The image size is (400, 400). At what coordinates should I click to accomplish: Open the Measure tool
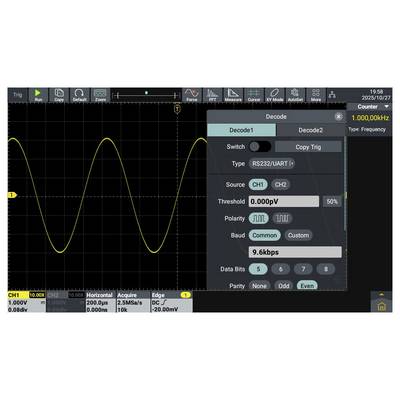[233, 95]
